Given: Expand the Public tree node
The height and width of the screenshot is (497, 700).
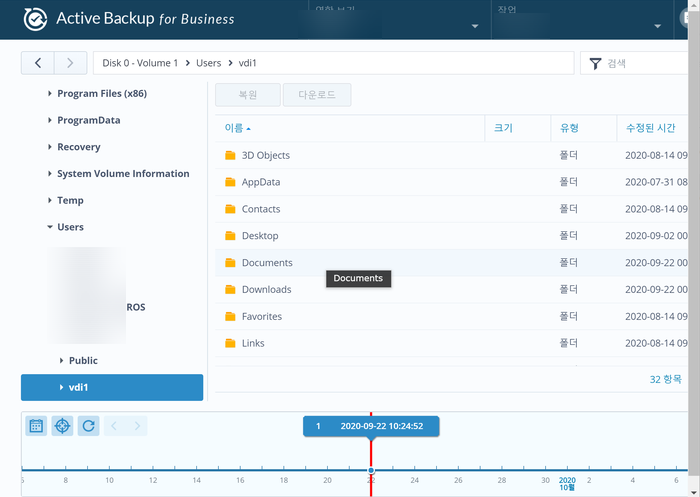Looking at the screenshot, I should (61, 360).
